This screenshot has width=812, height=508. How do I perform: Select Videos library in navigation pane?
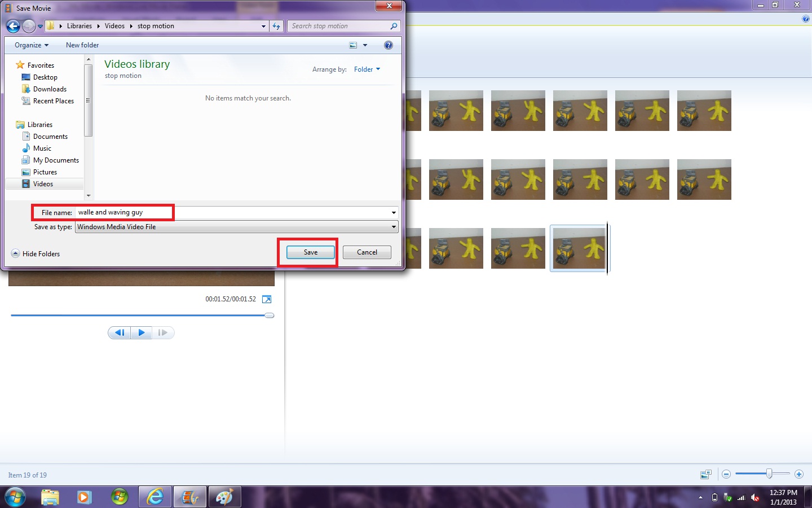point(43,184)
